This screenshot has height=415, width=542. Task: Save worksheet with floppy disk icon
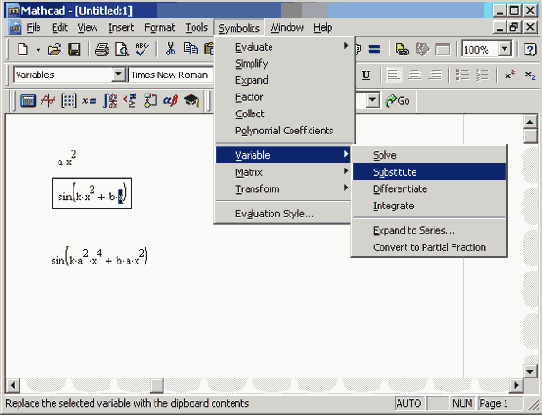pyautogui.click(x=74, y=49)
